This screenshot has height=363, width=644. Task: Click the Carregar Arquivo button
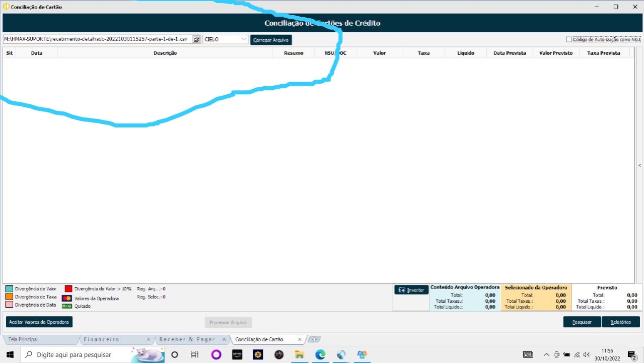(271, 40)
